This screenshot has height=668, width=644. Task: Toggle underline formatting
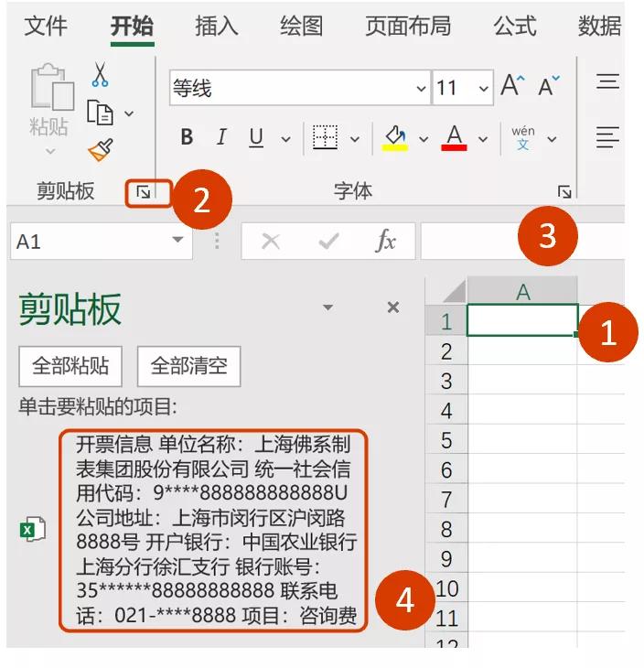[x=255, y=137]
